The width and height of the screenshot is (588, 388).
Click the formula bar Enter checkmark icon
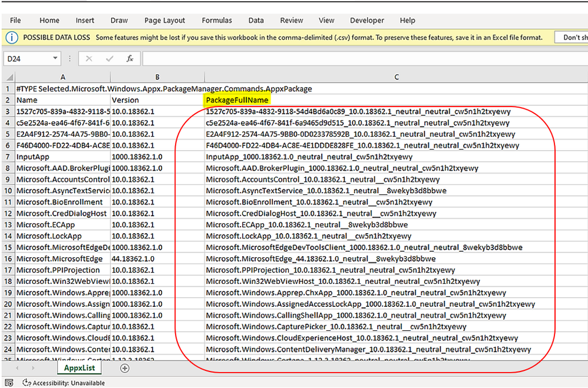click(x=110, y=59)
